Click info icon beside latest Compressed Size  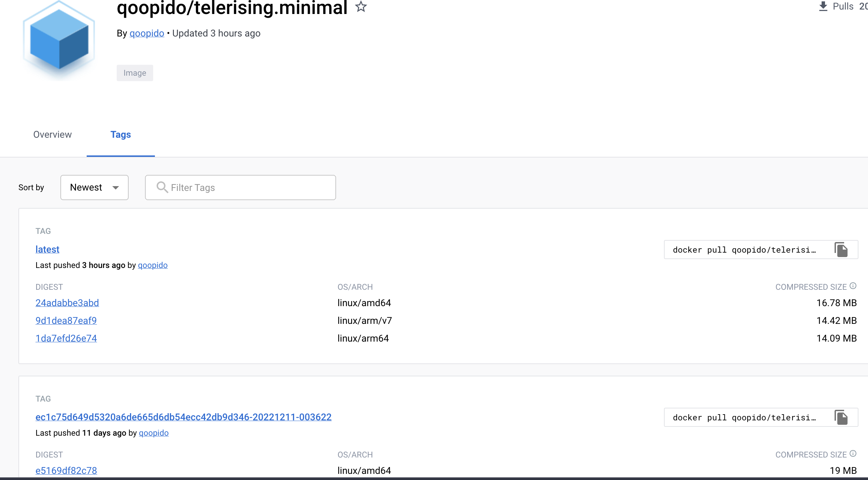[x=853, y=286]
